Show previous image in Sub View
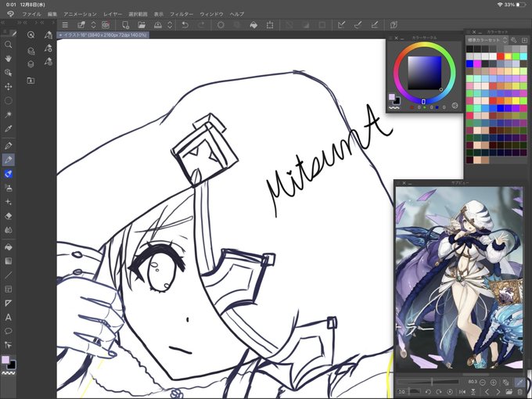Image resolution: width=532 pixels, height=399 pixels. [x=487, y=392]
